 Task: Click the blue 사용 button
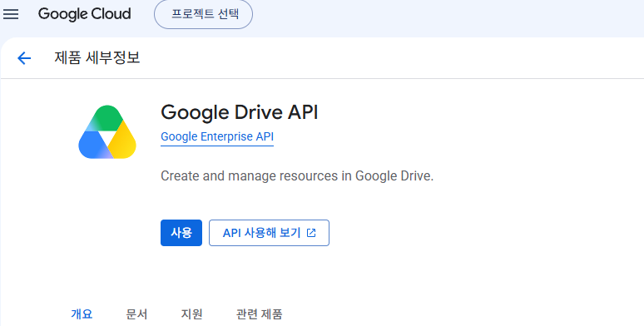pos(181,233)
